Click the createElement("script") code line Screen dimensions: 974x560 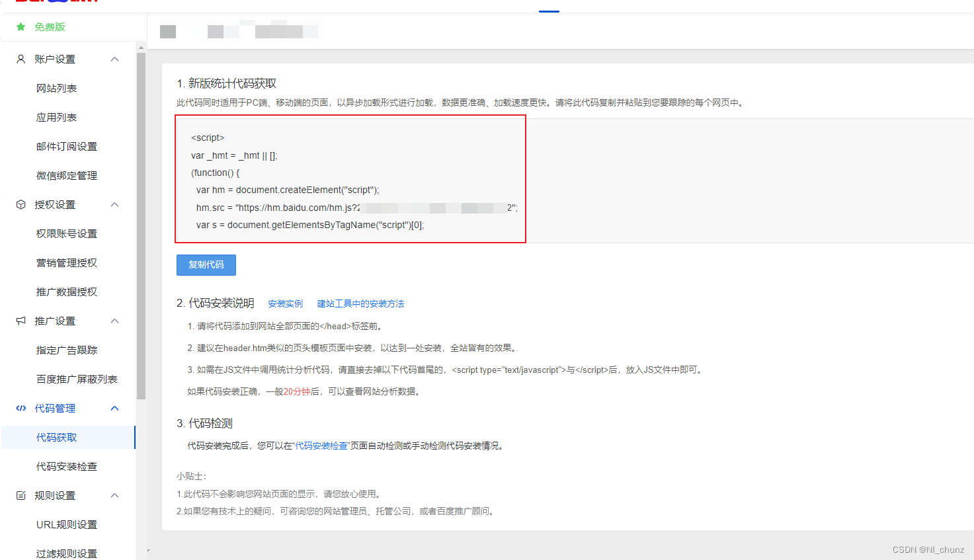pyautogui.click(x=288, y=190)
